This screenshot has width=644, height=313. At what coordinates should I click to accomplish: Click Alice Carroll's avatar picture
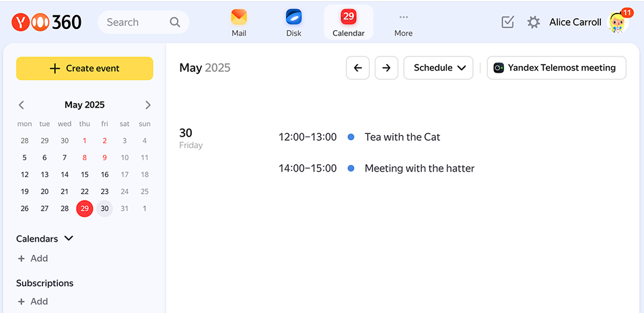[618, 23]
